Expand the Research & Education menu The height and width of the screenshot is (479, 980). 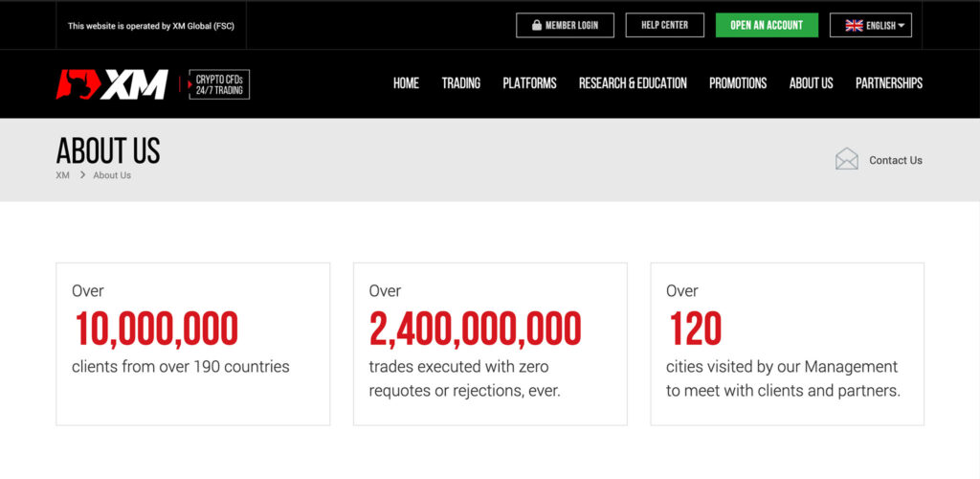click(x=633, y=83)
